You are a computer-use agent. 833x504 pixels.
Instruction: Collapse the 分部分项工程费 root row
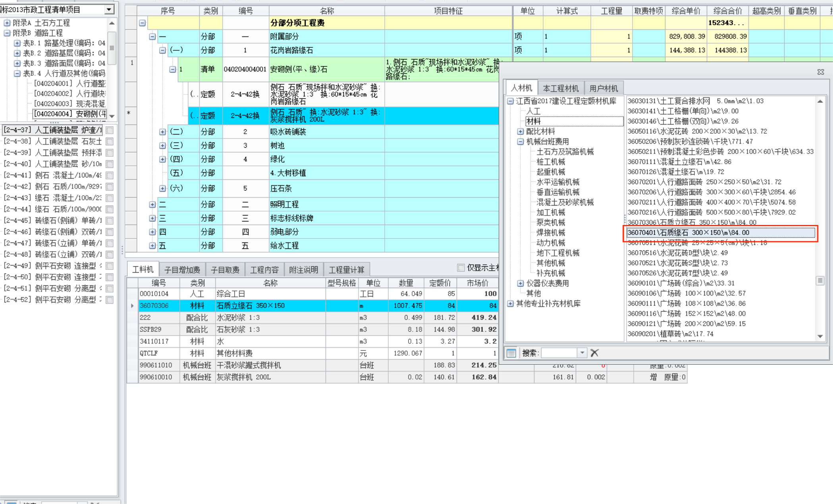[x=142, y=23]
